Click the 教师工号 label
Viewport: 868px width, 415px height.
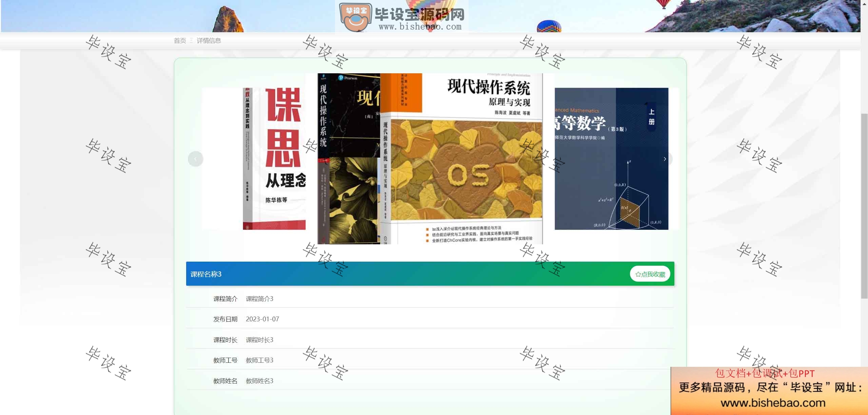(225, 360)
